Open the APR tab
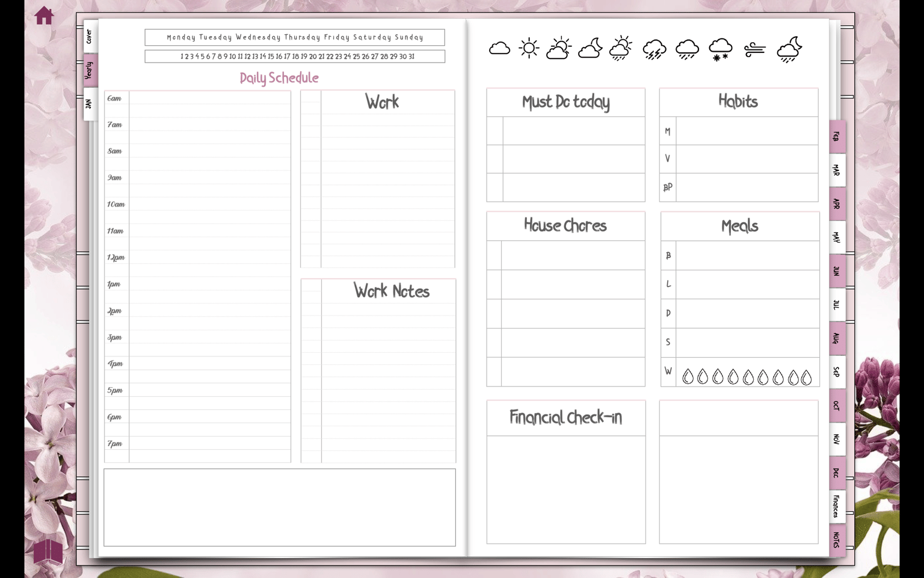 (837, 204)
